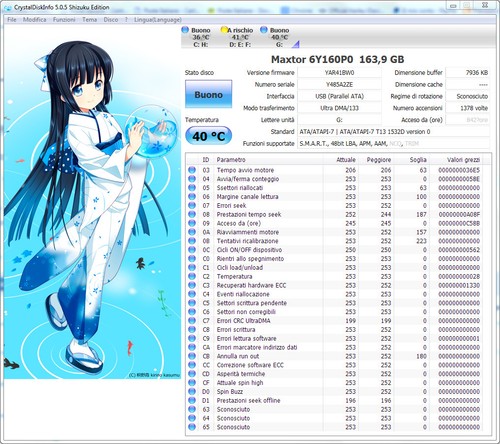The width and height of the screenshot is (500, 444).
Task: Click status icon of Annulla run out row
Action: (x=192, y=356)
